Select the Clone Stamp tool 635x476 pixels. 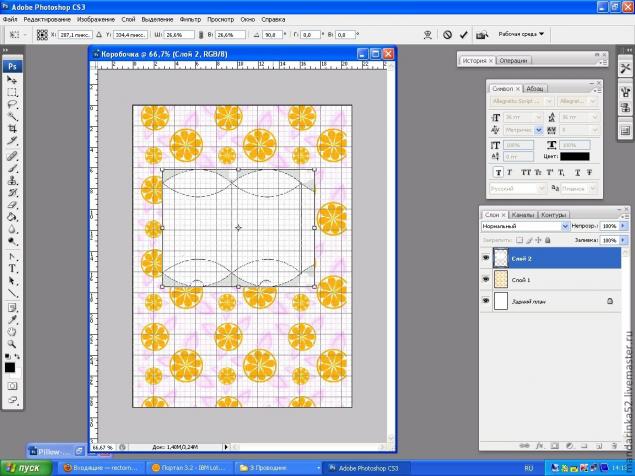[x=12, y=180]
